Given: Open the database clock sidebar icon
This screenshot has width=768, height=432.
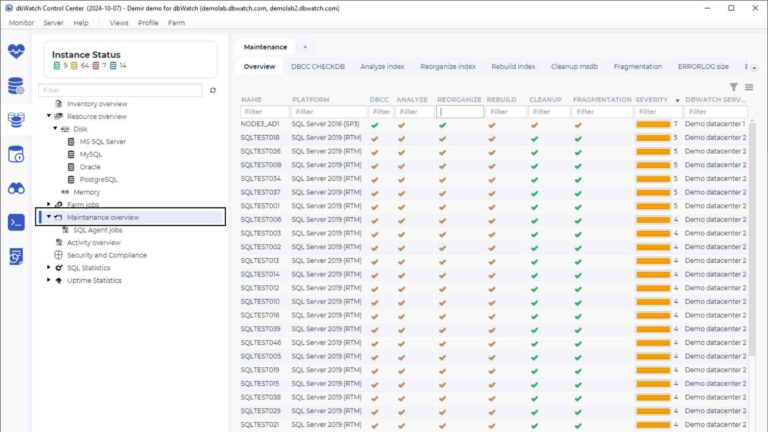Looking at the screenshot, I should 16,154.
